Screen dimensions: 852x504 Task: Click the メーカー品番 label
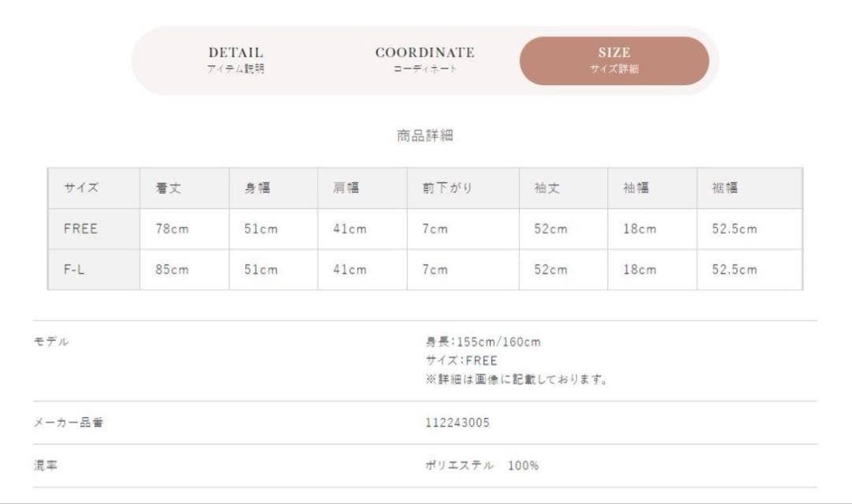coord(68,423)
